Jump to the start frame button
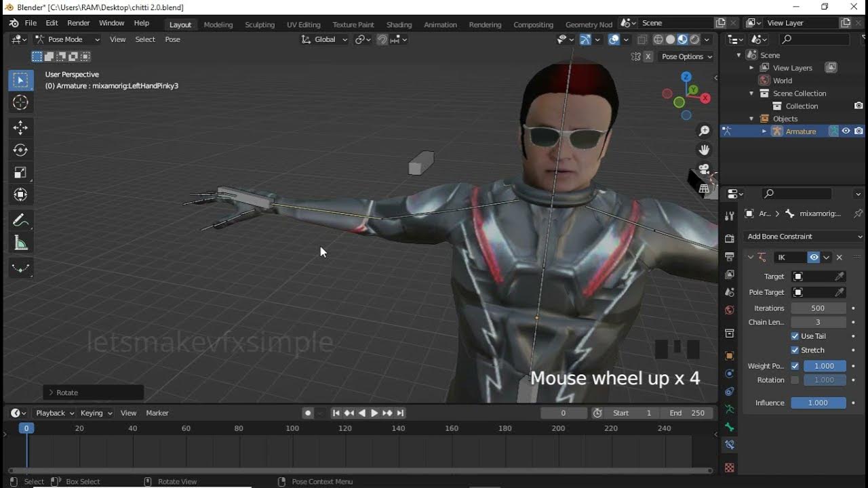868x488 pixels. [x=336, y=413]
